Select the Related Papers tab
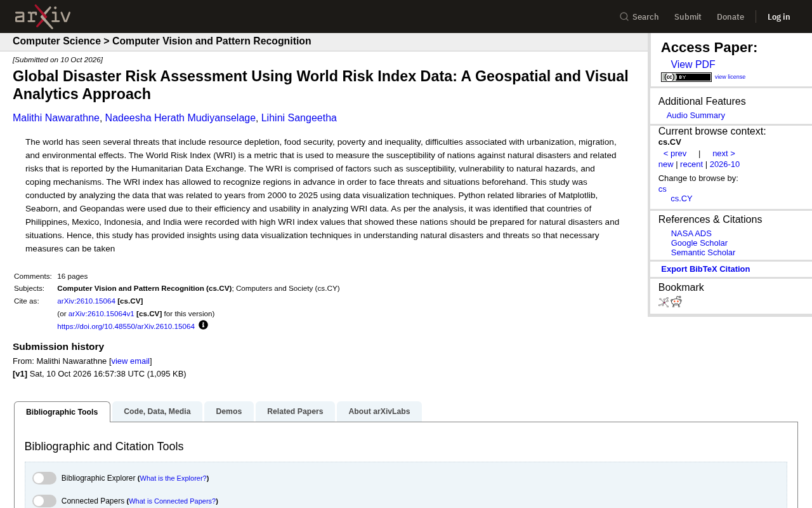The width and height of the screenshot is (812, 508). click(x=295, y=411)
